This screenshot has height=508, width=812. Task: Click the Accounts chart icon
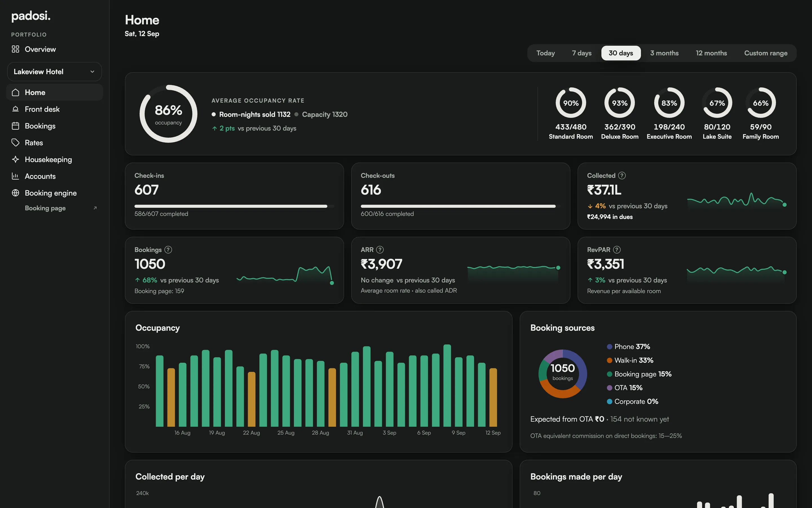(16, 176)
